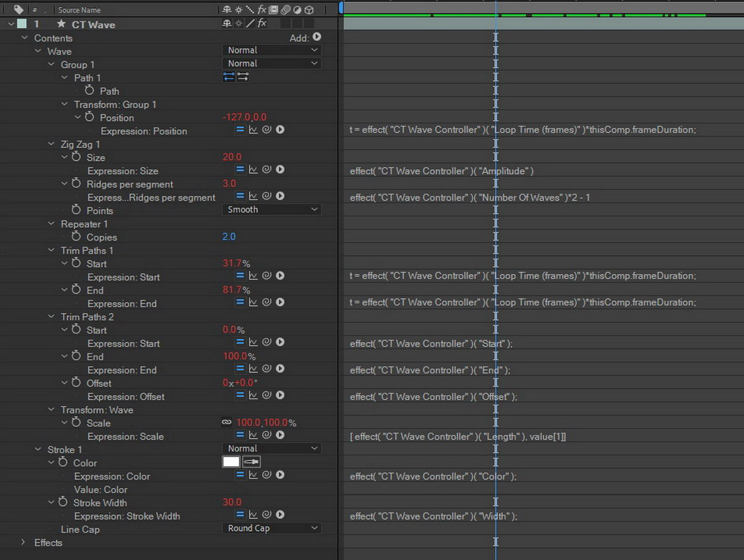
Task: Toggle the Scale constrain proportions link
Action: point(226,422)
